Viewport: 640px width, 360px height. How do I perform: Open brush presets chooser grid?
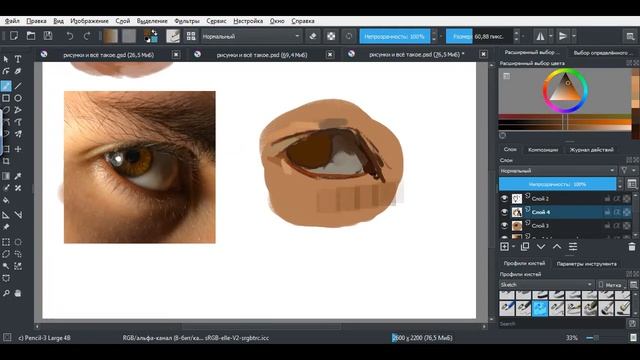pyautogui.click(x=191, y=36)
